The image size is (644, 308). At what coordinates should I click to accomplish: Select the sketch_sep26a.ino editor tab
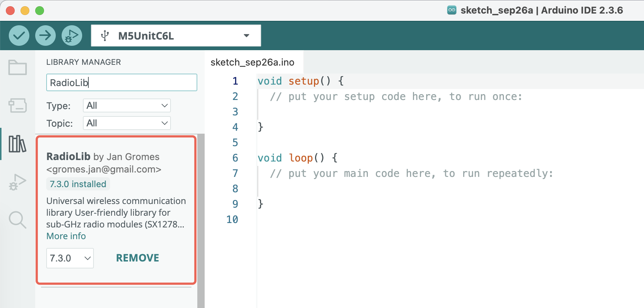[x=252, y=62]
